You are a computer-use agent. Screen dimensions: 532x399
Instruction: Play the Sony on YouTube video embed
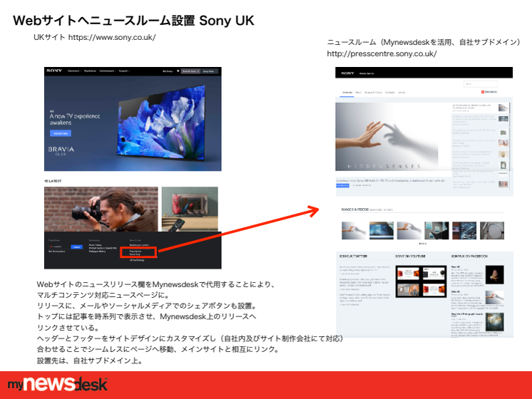point(421,281)
